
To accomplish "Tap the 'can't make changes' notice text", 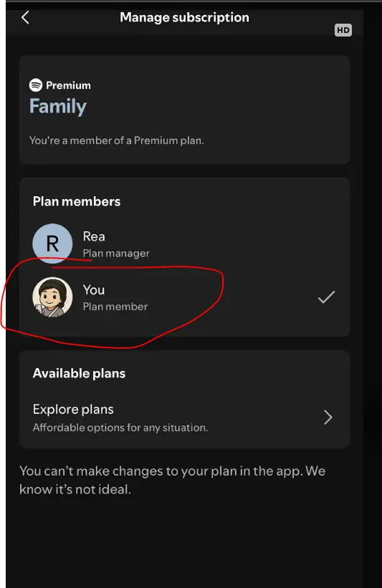I will coord(172,480).
